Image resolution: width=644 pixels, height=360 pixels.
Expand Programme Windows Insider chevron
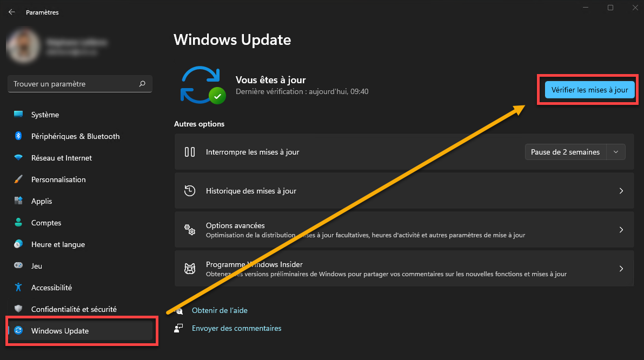coord(621,269)
